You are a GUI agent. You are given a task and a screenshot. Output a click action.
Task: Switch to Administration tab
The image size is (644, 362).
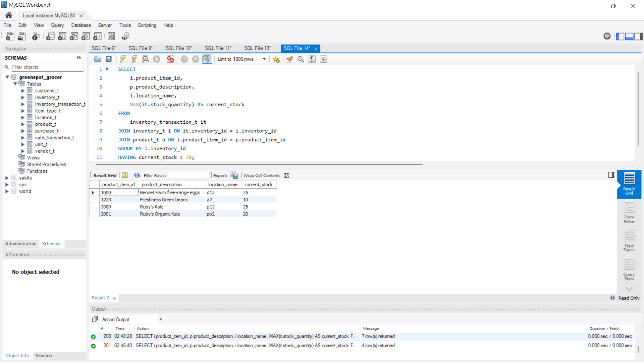click(21, 244)
